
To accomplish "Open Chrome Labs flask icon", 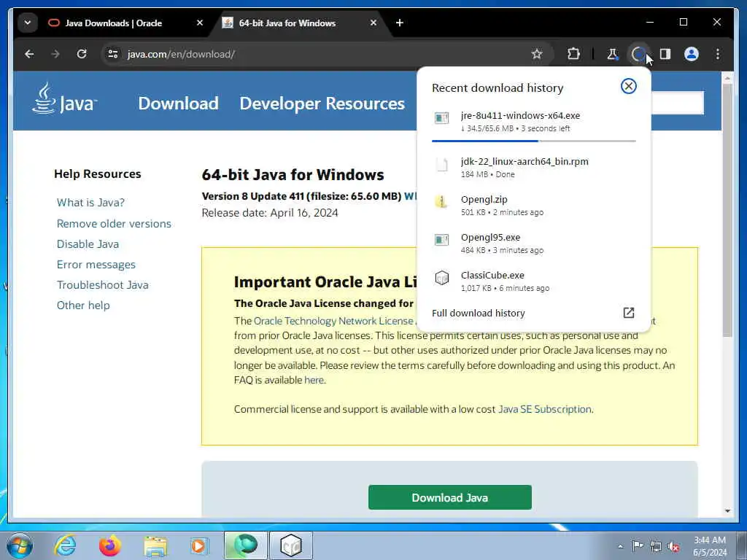I will tap(612, 54).
